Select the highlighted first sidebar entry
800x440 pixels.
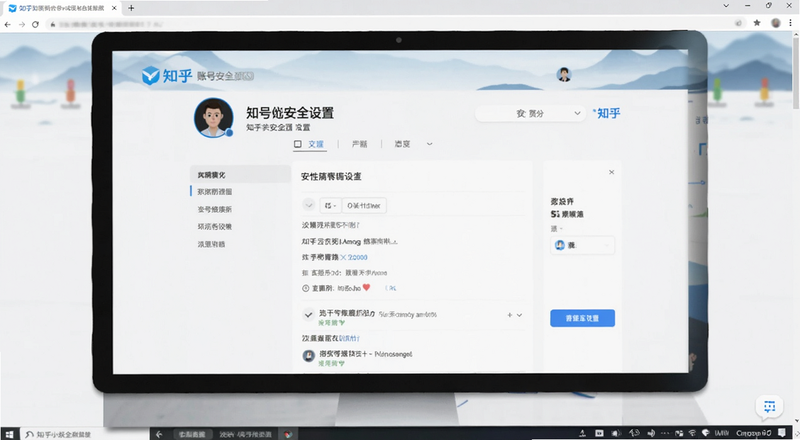click(x=240, y=175)
